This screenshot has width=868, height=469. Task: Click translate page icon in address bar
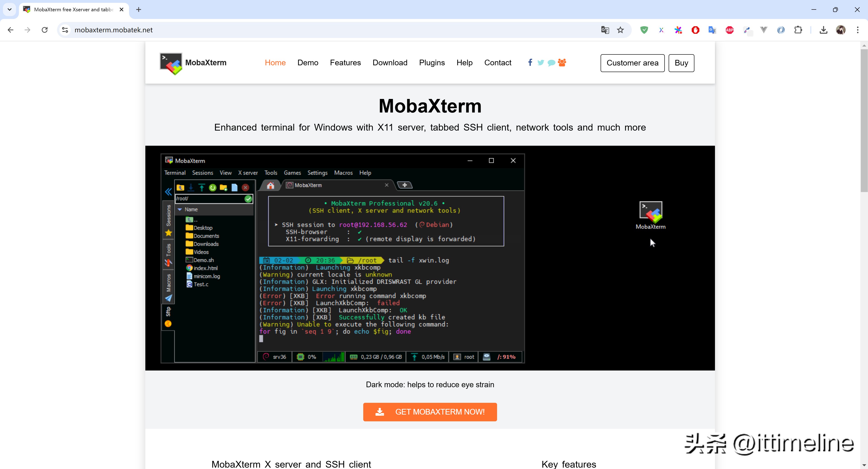click(x=605, y=30)
